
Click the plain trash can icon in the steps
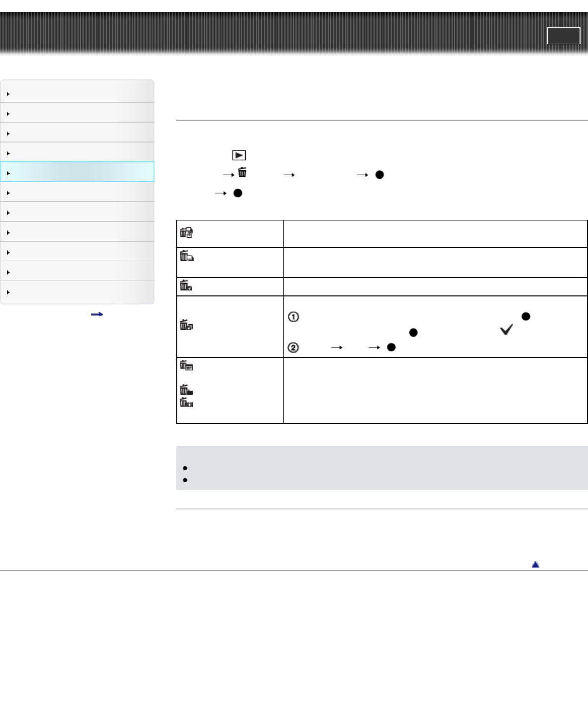(242, 173)
